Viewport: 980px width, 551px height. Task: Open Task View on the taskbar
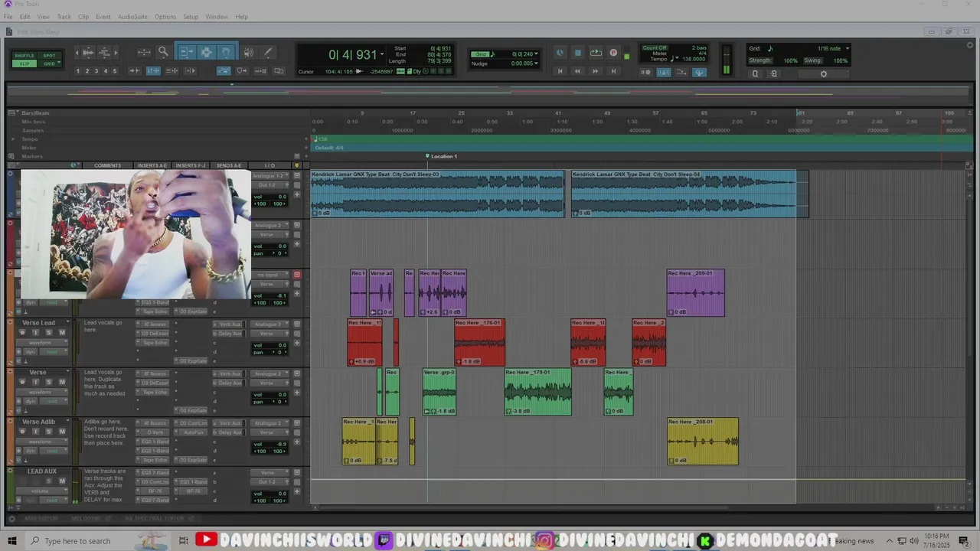click(184, 541)
